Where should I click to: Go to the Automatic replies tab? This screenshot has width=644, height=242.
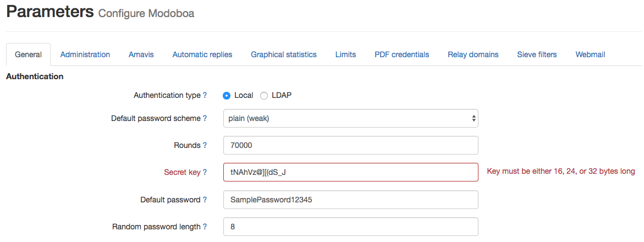202,54
